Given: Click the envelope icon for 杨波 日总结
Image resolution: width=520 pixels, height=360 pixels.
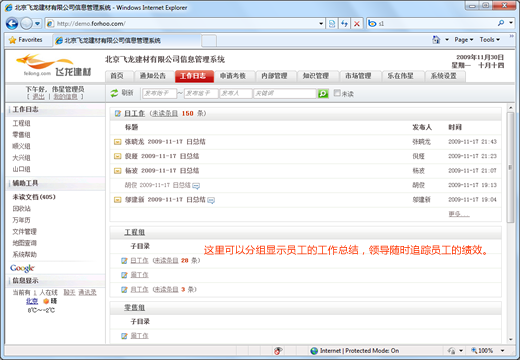Looking at the screenshot, I should point(117,171).
